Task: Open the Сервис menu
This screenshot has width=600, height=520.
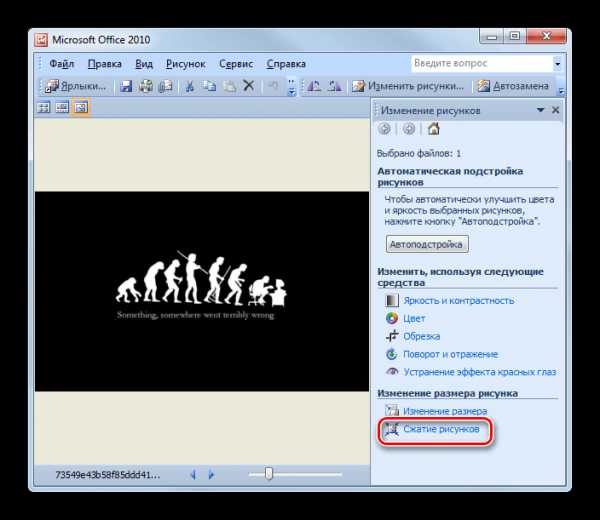Action: 236,64
